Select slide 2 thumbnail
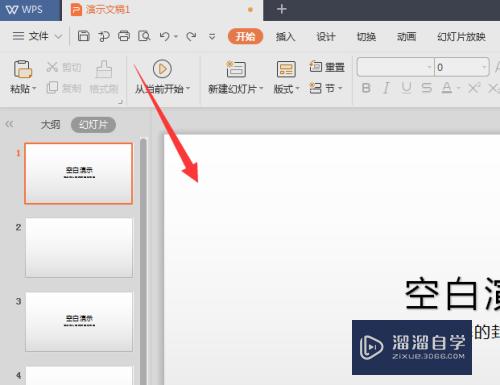This screenshot has width=500, height=385. [x=79, y=248]
